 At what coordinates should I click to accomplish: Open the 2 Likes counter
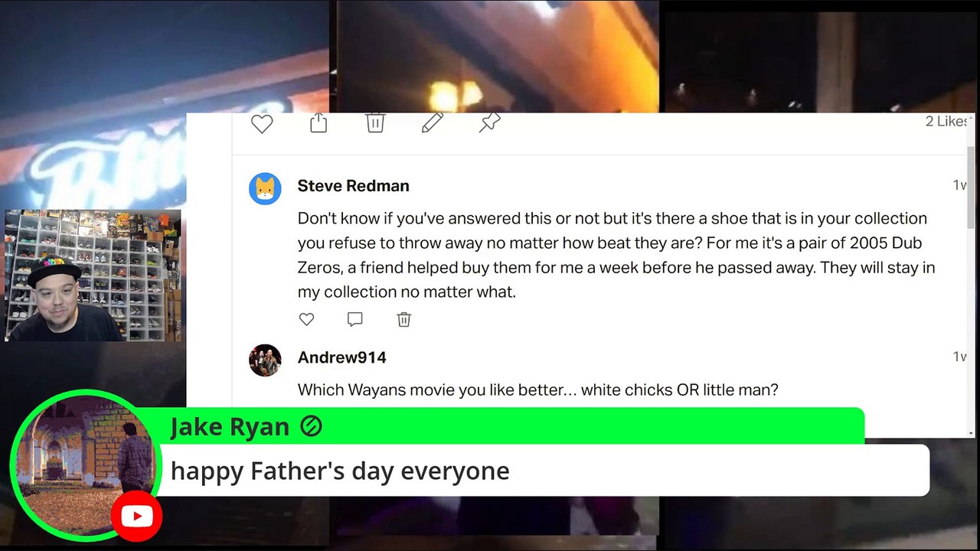(x=947, y=122)
